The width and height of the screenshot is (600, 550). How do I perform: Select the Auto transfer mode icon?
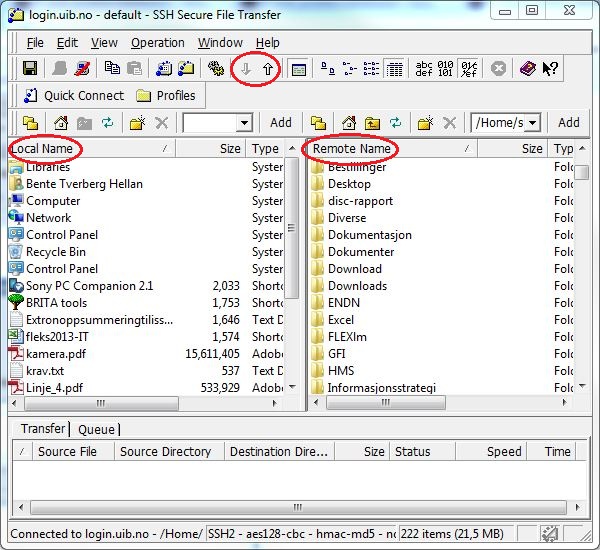(469, 69)
